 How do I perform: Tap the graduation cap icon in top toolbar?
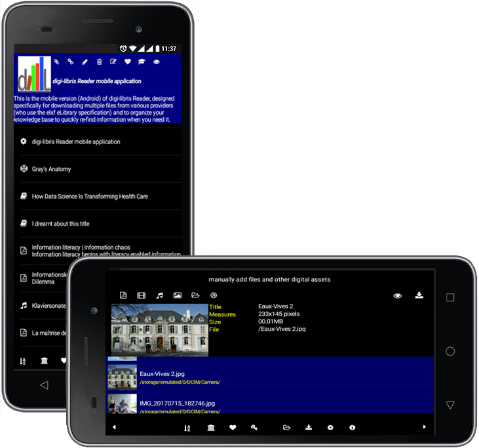[142, 62]
